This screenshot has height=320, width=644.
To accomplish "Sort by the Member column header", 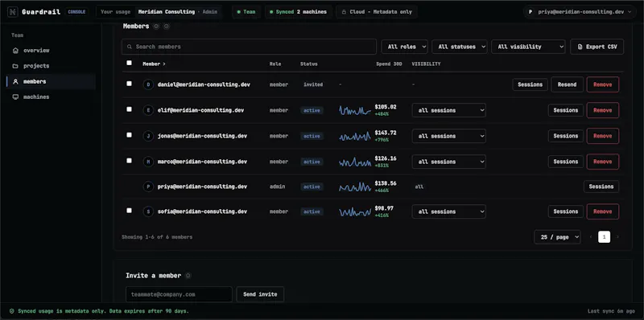I will [154, 64].
